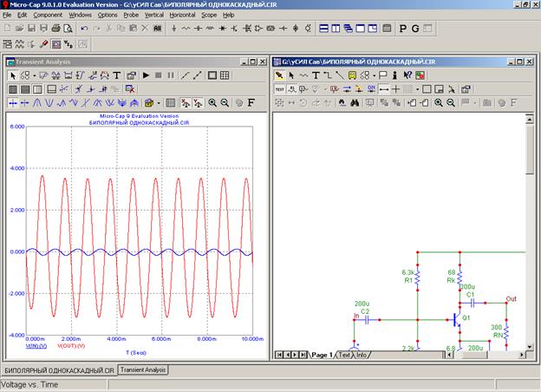This screenshot has width=541, height=392.
Task: Pause the analysis run
Action: pos(171,75)
